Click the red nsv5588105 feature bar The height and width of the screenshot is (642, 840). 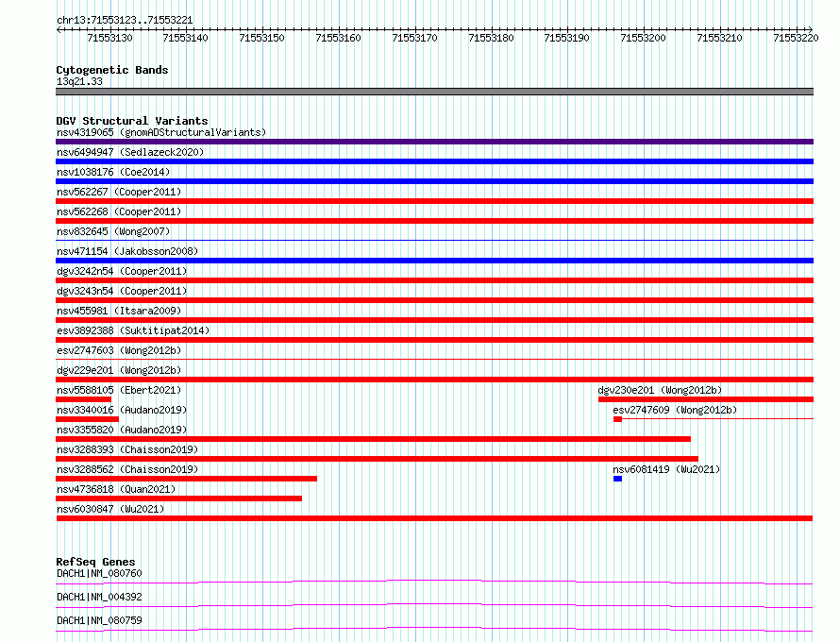point(84,399)
